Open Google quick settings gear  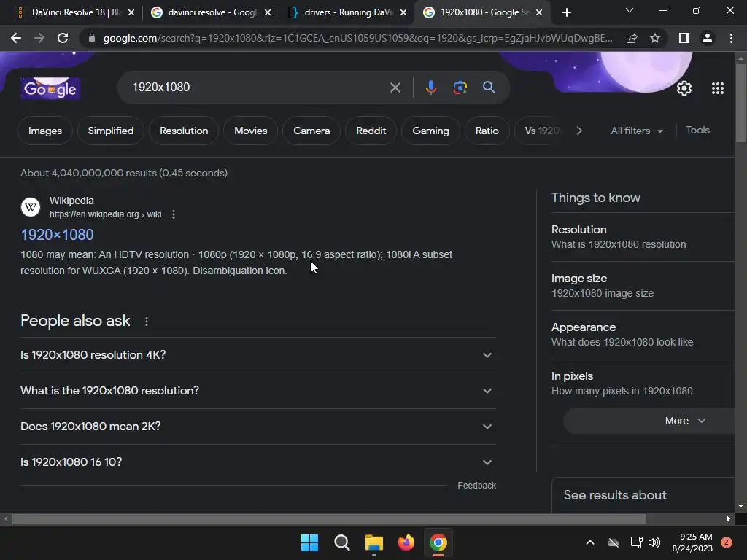684,88
